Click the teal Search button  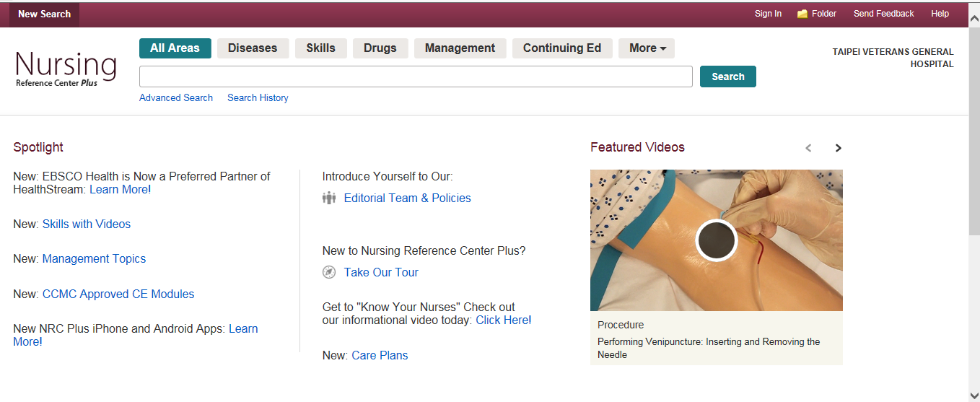point(728,77)
